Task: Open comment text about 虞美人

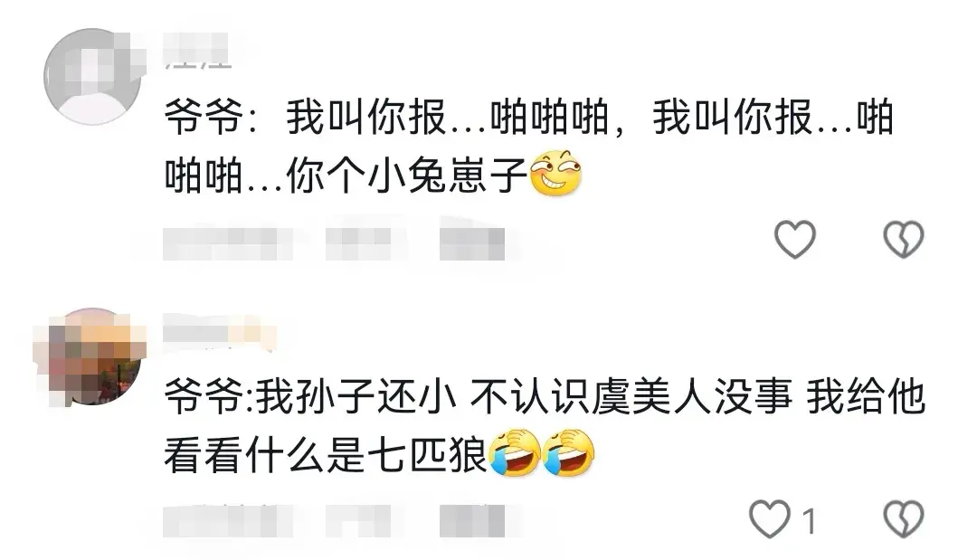Action: coord(544,426)
